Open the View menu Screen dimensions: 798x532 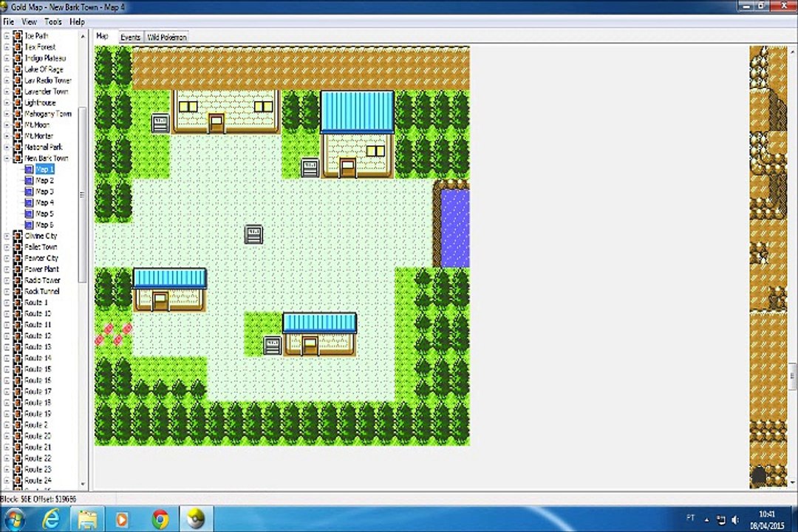(x=29, y=22)
